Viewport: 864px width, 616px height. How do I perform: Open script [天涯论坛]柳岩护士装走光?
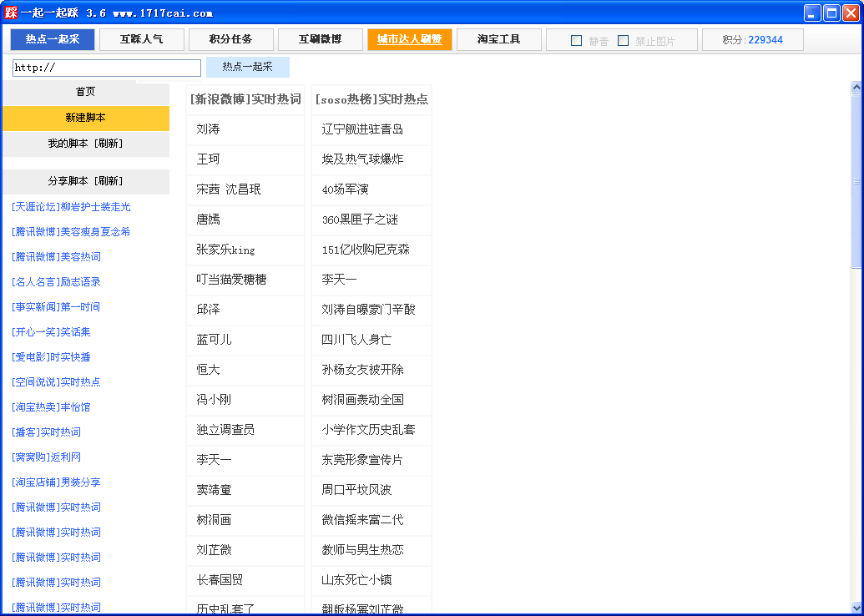click(71, 207)
